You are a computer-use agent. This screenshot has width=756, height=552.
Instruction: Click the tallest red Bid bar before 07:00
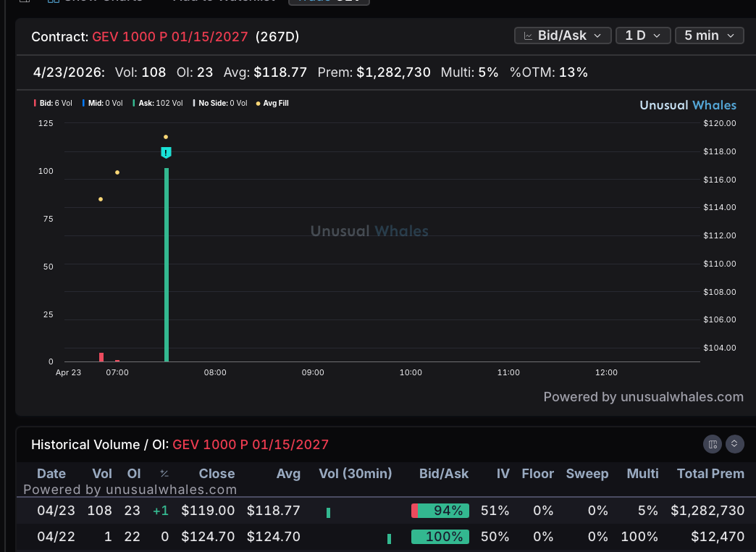click(x=101, y=357)
